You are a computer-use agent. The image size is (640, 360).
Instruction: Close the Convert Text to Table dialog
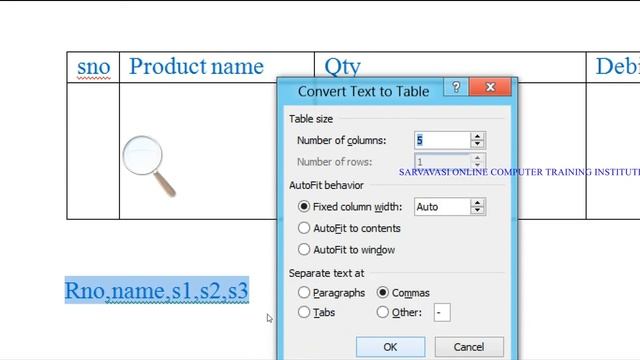click(x=490, y=87)
